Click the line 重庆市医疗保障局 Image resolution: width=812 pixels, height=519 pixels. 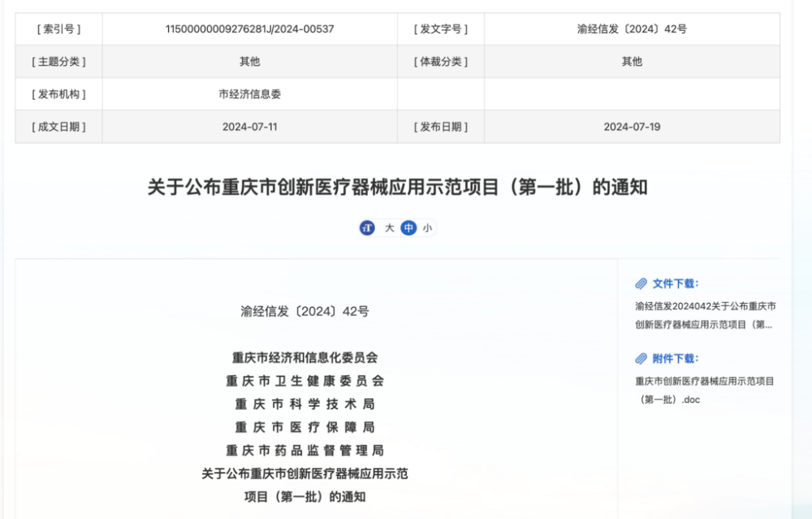(304, 427)
